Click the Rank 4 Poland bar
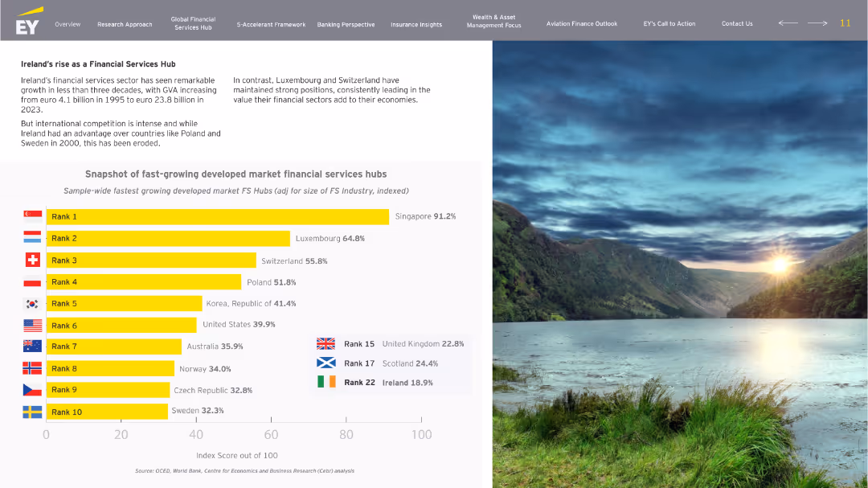Image resolution: width=868 pixels, height=488 pixels. (x=144, y=282)
